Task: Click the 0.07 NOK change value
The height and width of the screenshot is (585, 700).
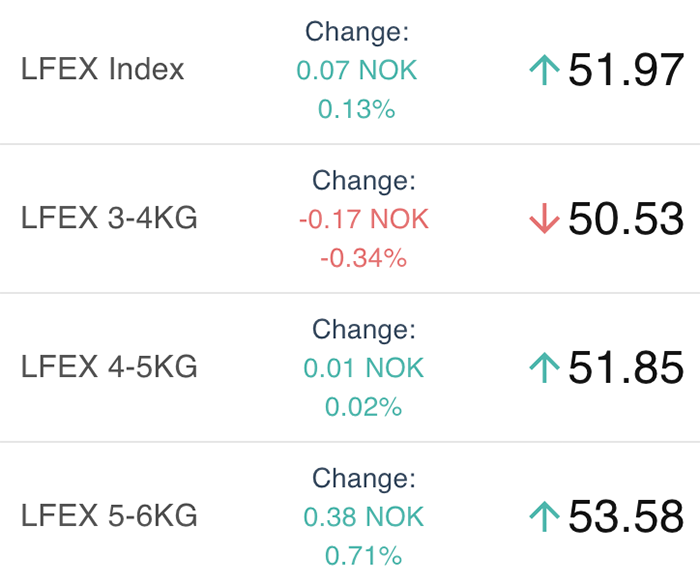Action: (x=357, y=70)
